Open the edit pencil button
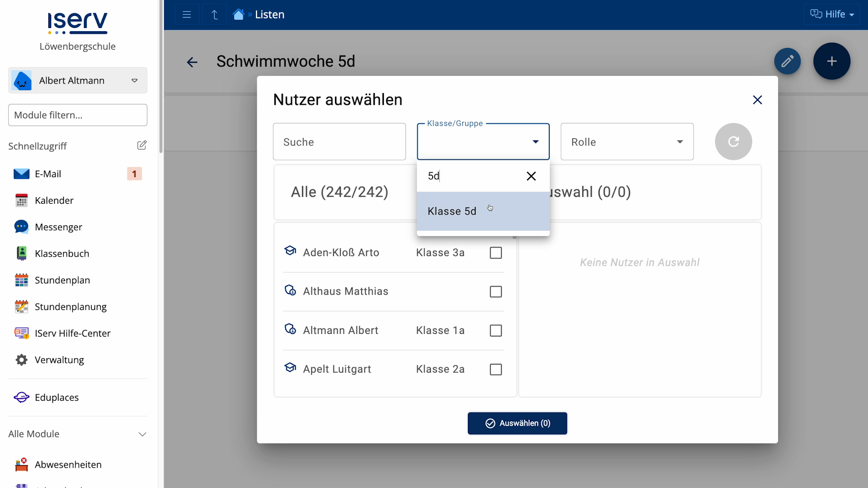This screenshot has height=488, width=868. [x=787, y=61]
